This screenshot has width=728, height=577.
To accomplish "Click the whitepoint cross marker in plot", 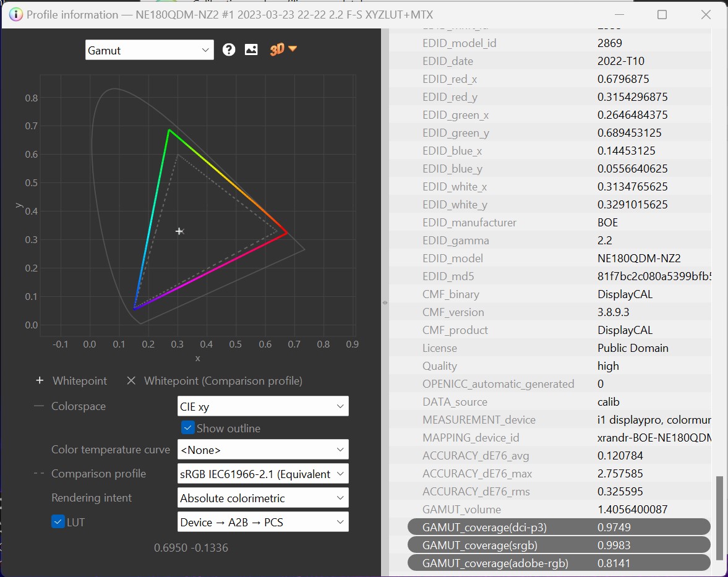I will point(179,231).
